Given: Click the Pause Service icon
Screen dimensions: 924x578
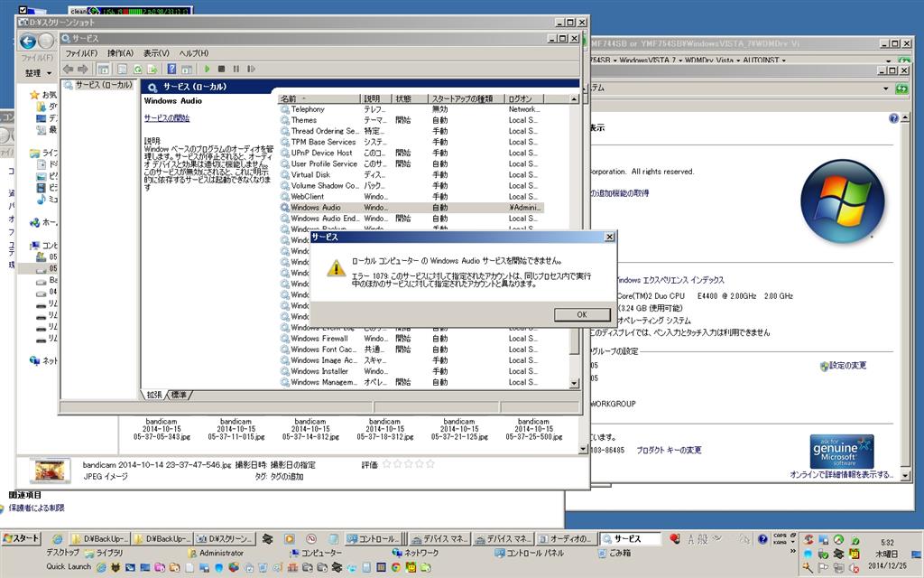Looking at the screenshot, I should 236,69.
